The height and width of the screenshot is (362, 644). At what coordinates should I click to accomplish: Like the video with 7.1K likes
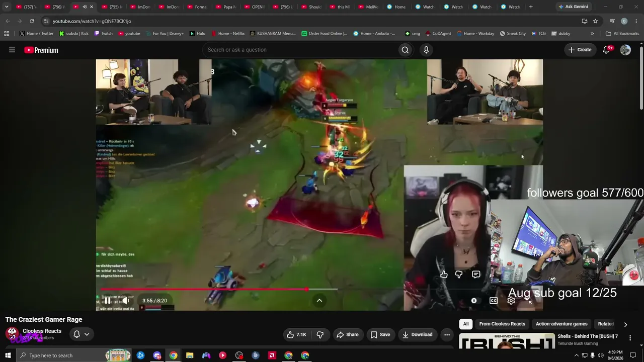point(296,335)
